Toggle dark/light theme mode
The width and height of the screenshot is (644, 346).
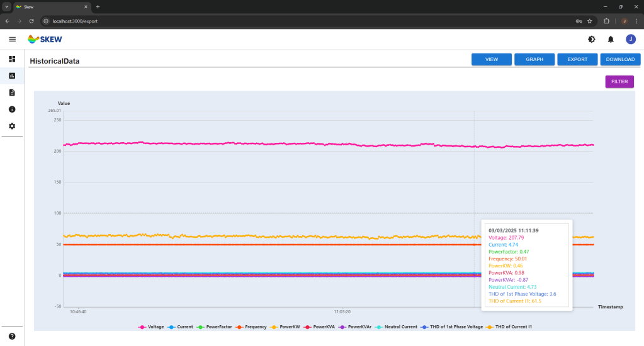(x=591, y=39)
